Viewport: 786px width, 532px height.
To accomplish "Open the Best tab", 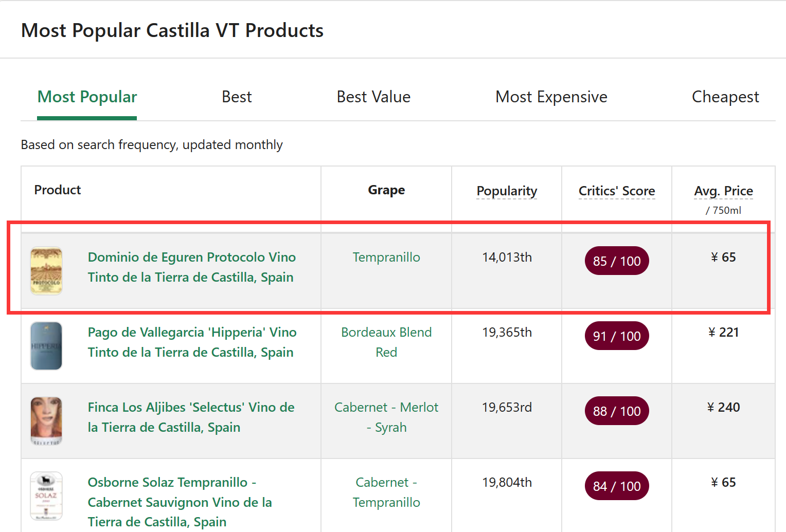I will coord(237,97).
